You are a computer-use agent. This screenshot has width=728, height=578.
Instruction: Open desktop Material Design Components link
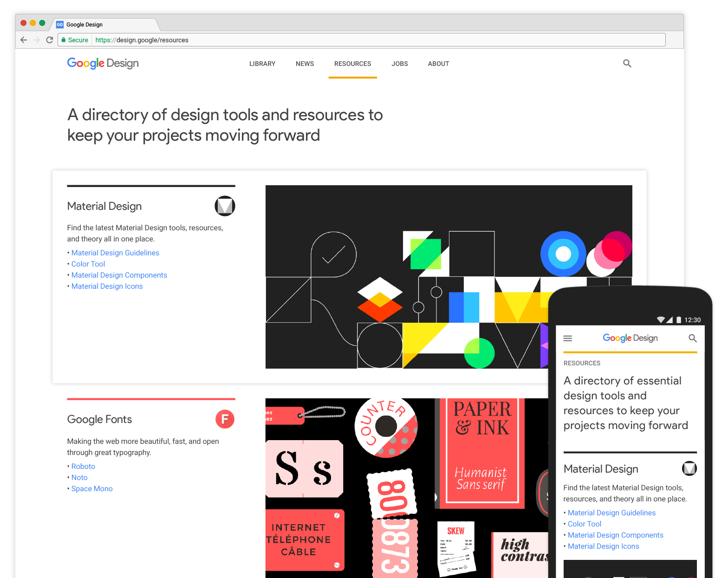(x=119, y=275)
